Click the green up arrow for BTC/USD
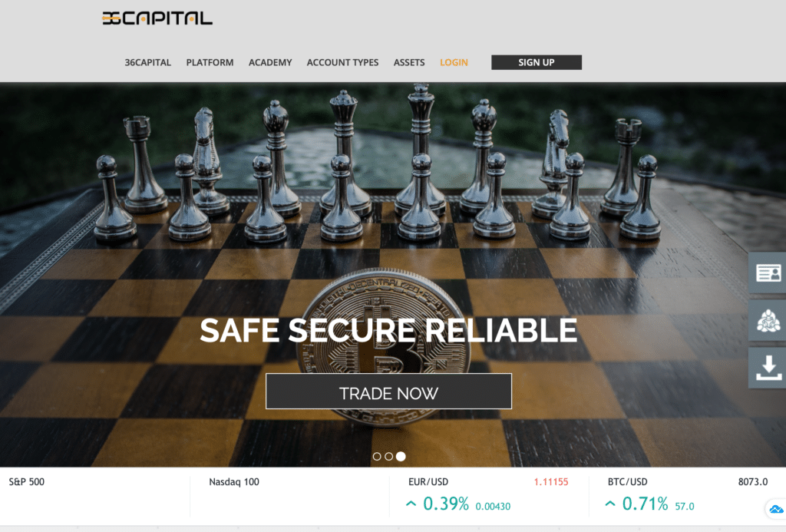The height and width of the screenshot is (532, 786). (610, 504)
